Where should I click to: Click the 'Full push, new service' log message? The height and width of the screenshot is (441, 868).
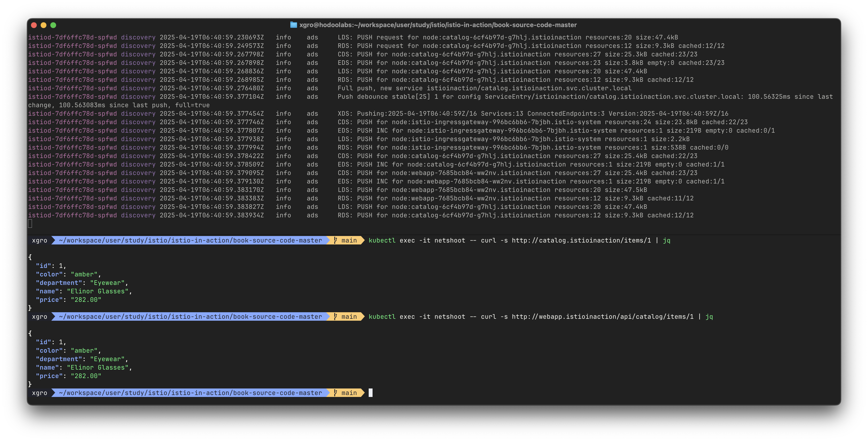(x=485, y=88)
